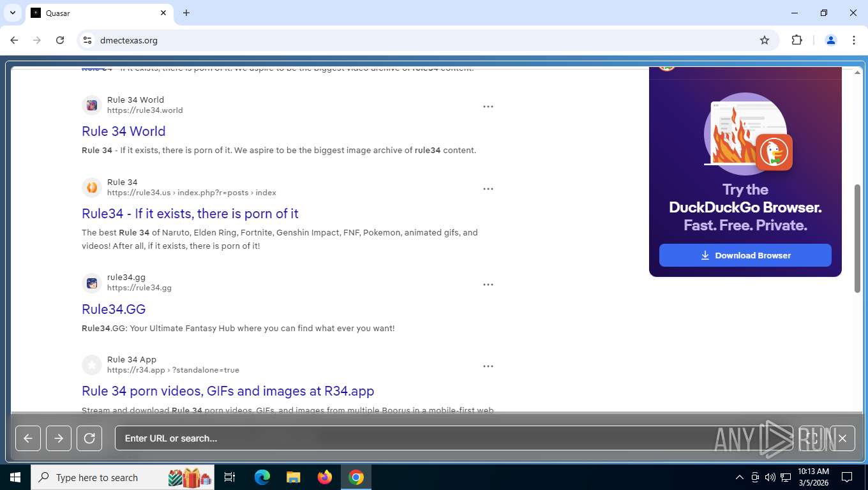Close the embedded browser bar with X

(x=842, y=438)
